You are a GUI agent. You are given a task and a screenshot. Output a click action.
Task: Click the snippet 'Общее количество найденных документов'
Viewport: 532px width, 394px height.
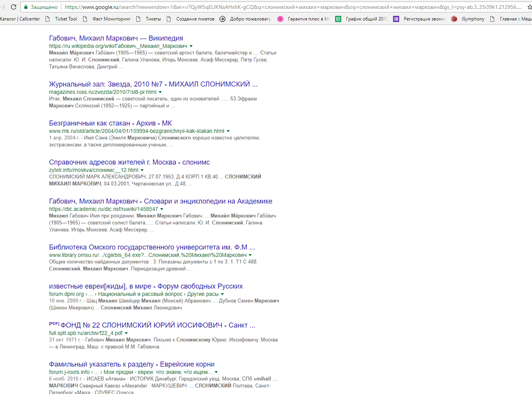coord(153,265)
